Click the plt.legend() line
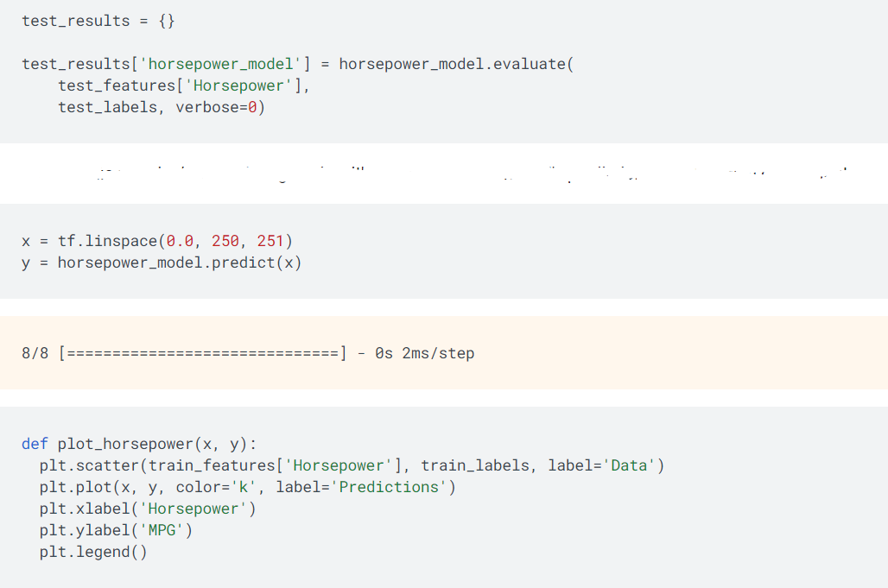The width and height of the screenshot is (888, 588). (x=93, y=552)
